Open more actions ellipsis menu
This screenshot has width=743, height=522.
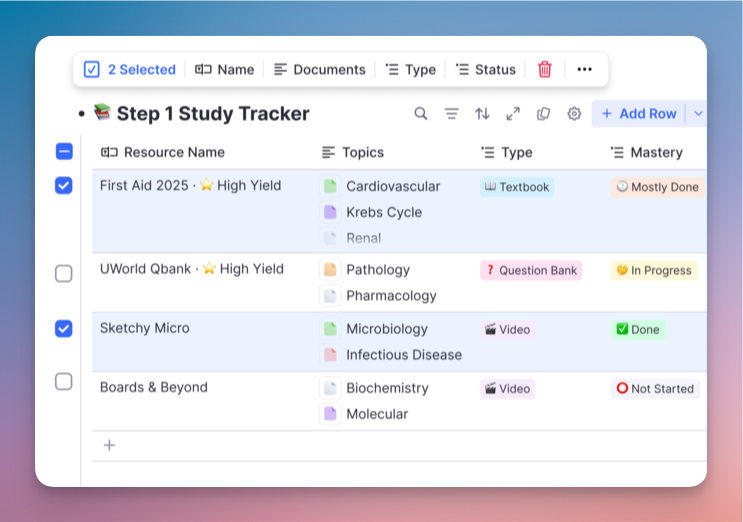(585, 69)
